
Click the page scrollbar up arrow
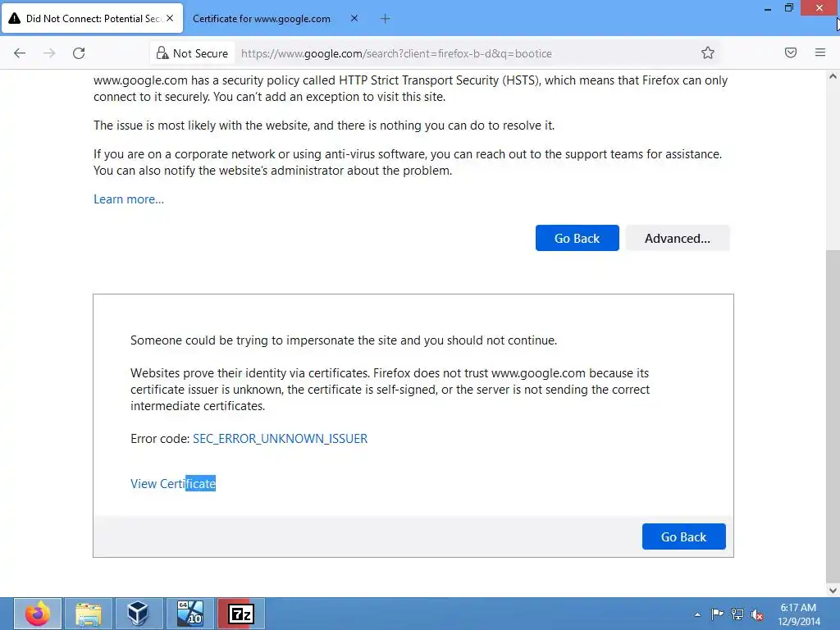click(x=833, y=76)
